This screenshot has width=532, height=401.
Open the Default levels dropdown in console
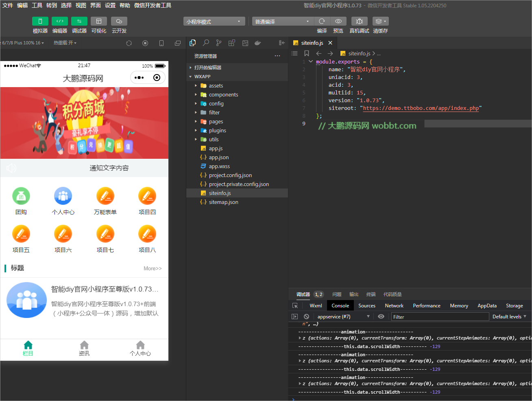tap(509, 316)
